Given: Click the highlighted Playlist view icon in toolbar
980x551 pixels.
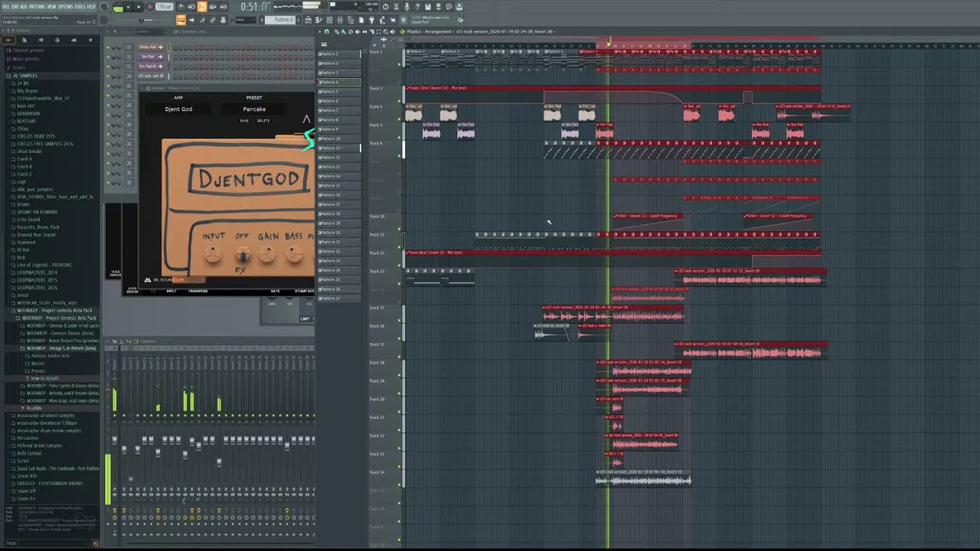Looking at the screenshot, I should pos(309,20).
